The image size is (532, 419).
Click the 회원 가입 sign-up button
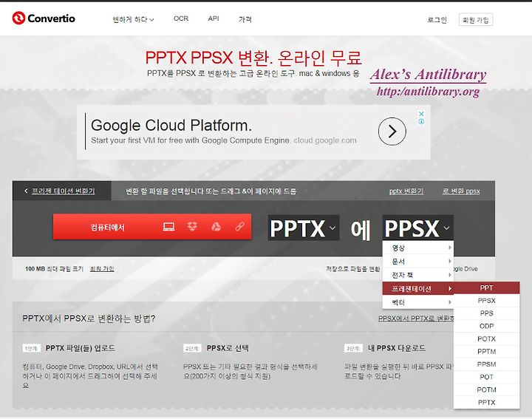[476, 20]
